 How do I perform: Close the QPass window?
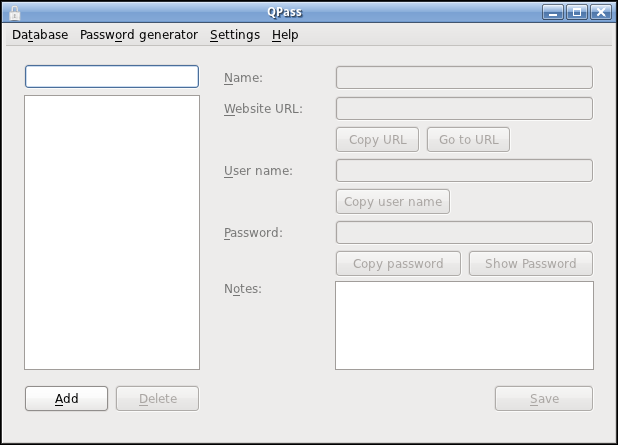(601, 12)
